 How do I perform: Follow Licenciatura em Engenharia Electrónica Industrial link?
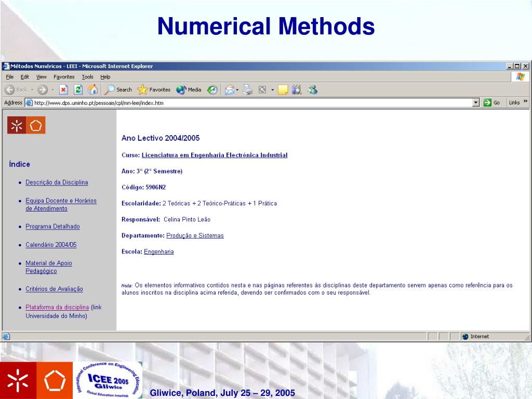coord(215,155)
